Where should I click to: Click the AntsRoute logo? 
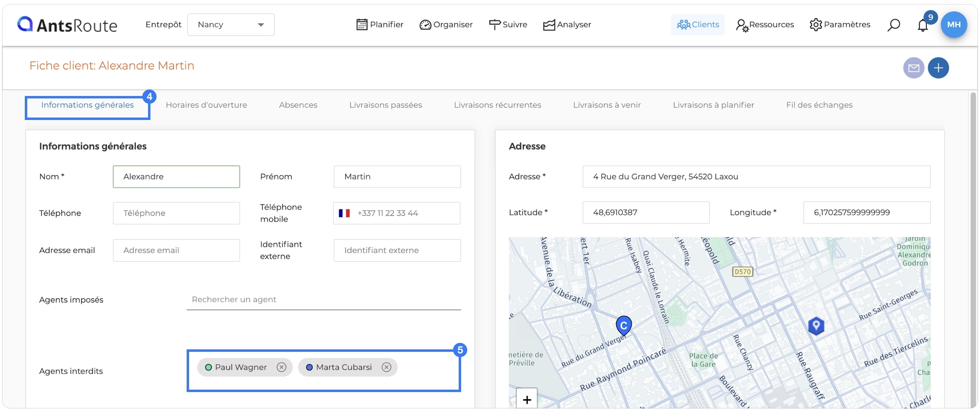pyautogui.click(x=67, y=24)
